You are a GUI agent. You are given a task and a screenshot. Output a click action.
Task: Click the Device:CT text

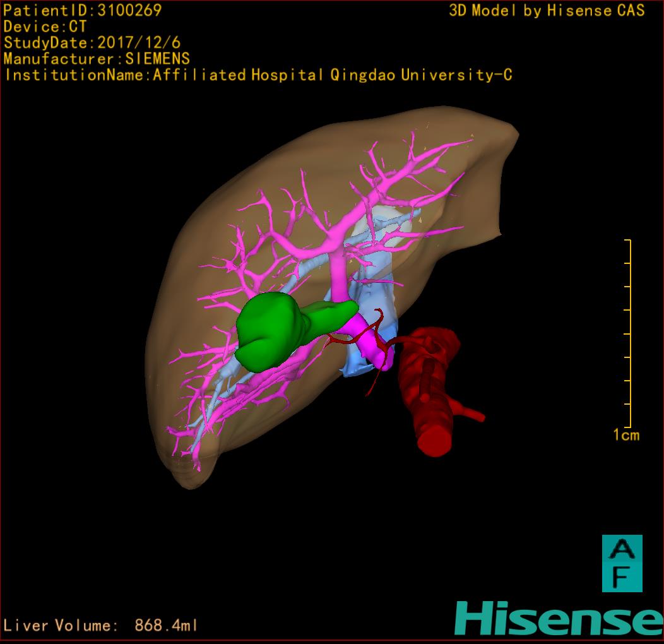(45, 27)
